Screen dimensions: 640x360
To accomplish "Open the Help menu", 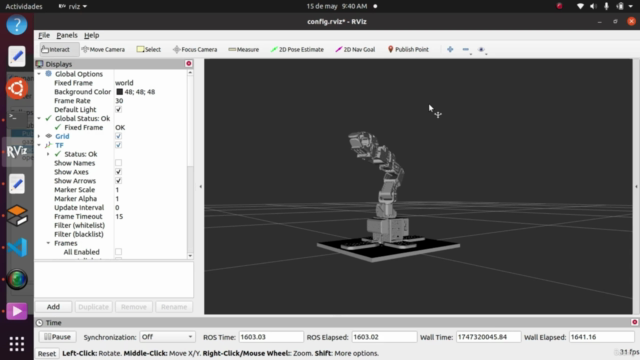I will tap(91, 35).
